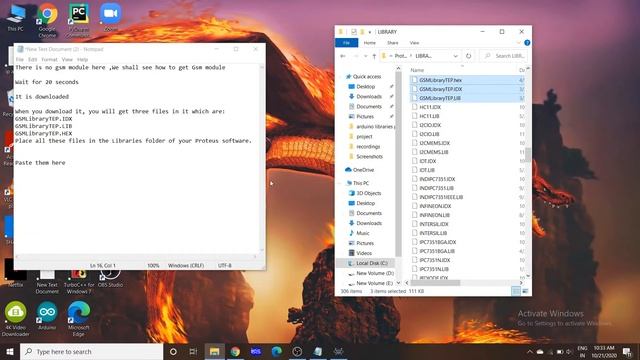
Task: Open arduino libraries folder in sidebar
Action: (371, 127)
